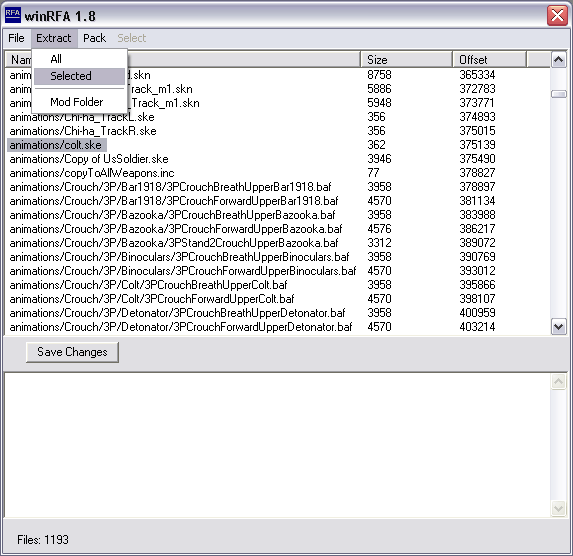Choose All in the Extract menu

click(79, 59)
